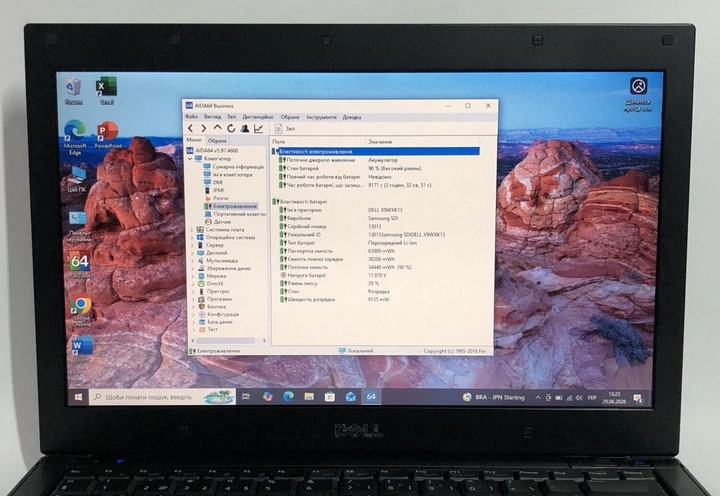The height and width of the screenshot is (496, 720).
Task: Open the Excel desktop shortcut
Action: pyautogui.click(x=107, y=90)
